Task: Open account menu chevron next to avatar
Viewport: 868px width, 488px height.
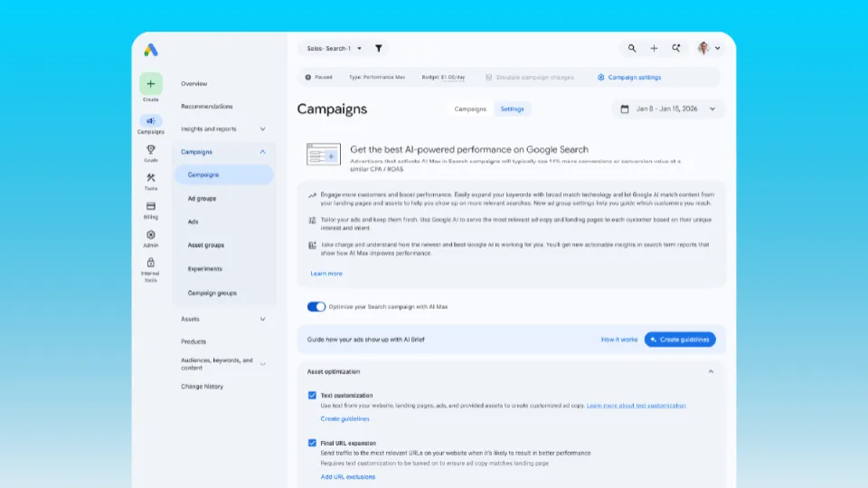Action: [x=717, y=49]
